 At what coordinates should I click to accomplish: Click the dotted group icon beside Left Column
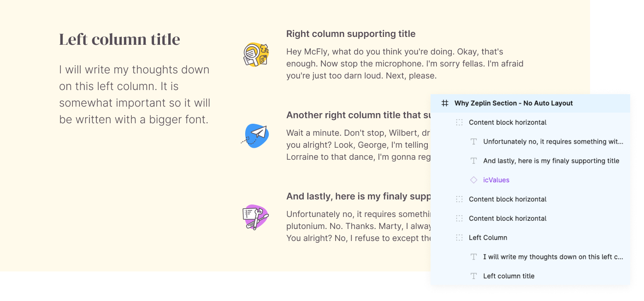pos(459,237)
